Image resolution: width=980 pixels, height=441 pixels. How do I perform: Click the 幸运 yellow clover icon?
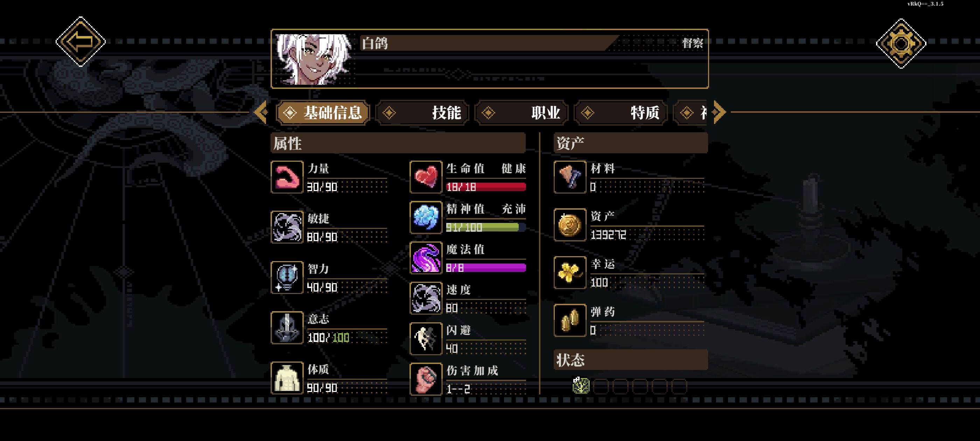click(x=569, y=272)
